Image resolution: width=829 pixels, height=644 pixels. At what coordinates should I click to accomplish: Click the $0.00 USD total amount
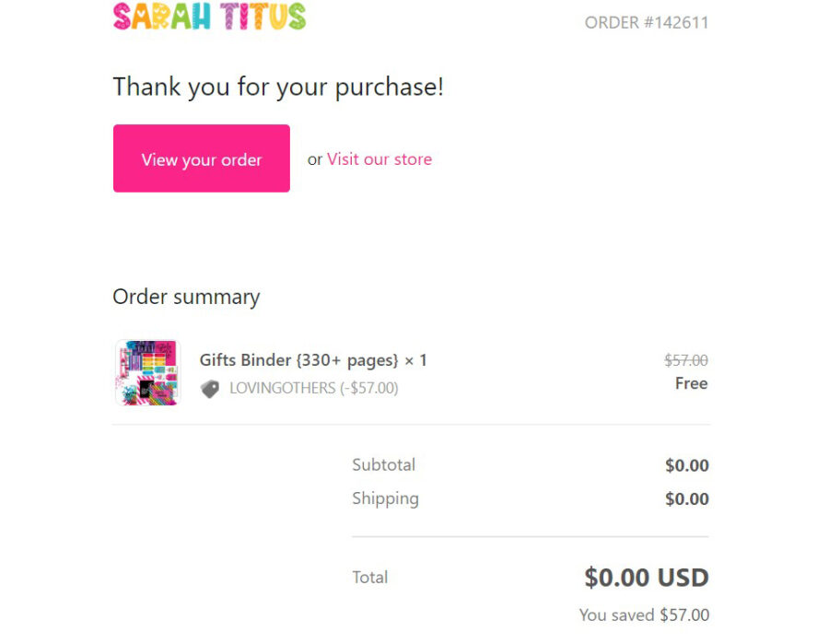tap(647, 578)
